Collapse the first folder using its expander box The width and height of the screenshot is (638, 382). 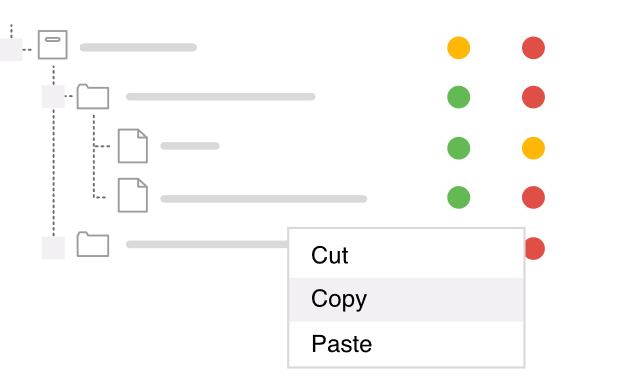coord(53,96)
